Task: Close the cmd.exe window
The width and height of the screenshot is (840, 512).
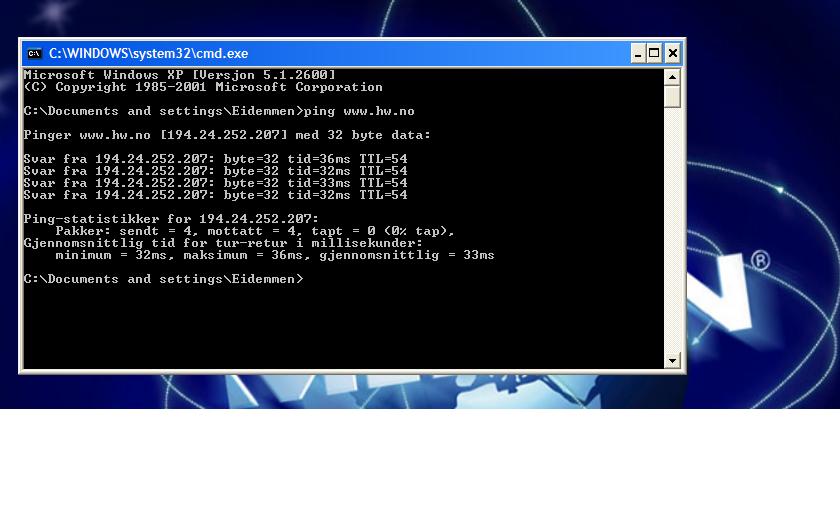Action: point(672,54)
